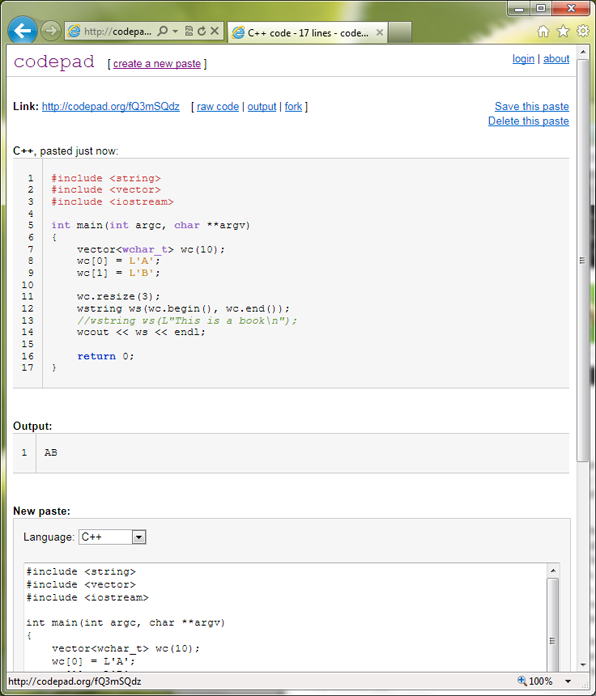Viewport: 596px width, 696px height.
Task: Click 'Delete this paste'
Action: 529,121
